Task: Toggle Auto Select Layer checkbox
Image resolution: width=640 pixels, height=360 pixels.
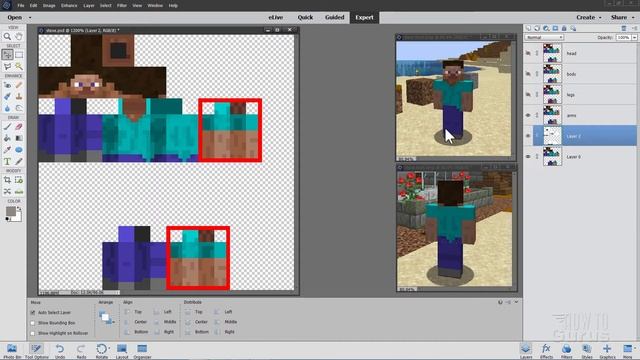Action: [x=33, y=313]
